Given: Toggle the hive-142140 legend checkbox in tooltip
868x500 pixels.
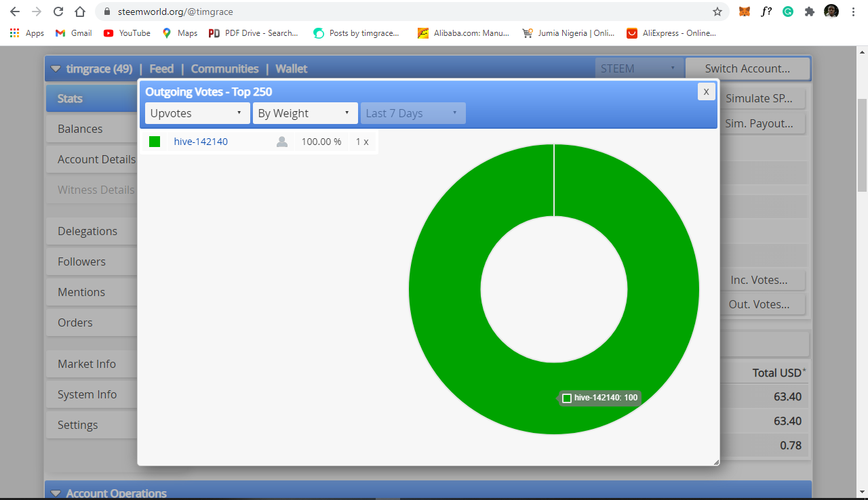Looking at the screenshot, I should [567, 398].
